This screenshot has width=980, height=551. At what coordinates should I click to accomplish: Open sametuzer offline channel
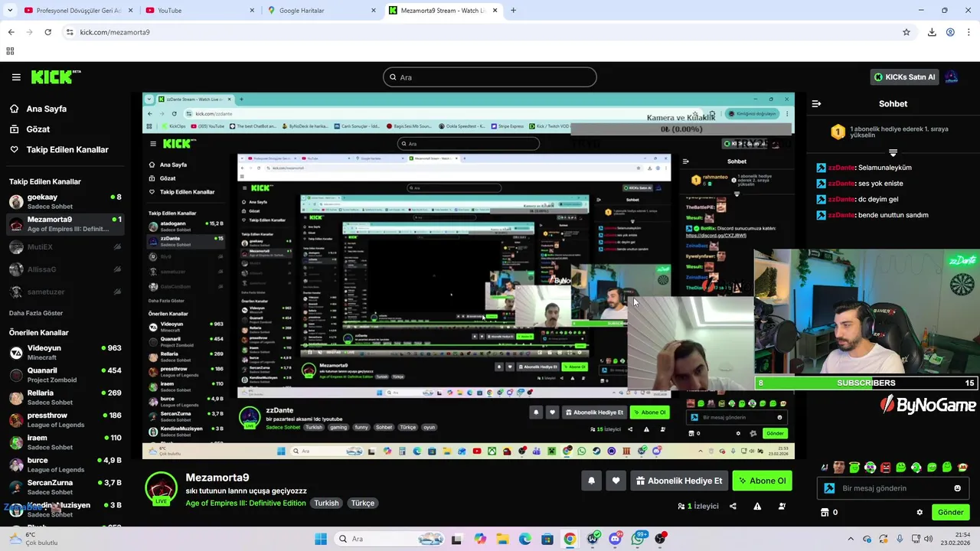65,292
